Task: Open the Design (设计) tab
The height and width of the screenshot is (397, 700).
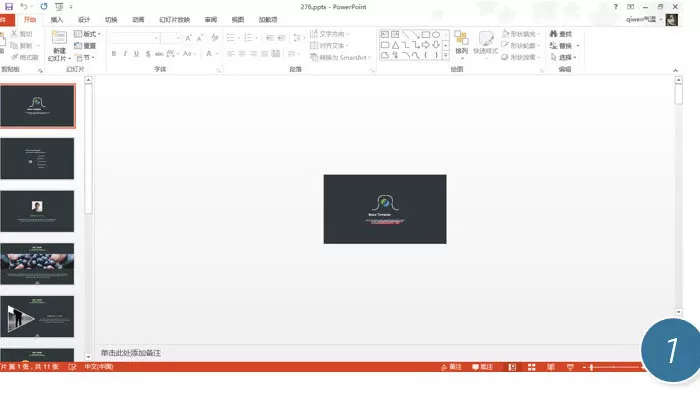Action: (84, 20)
